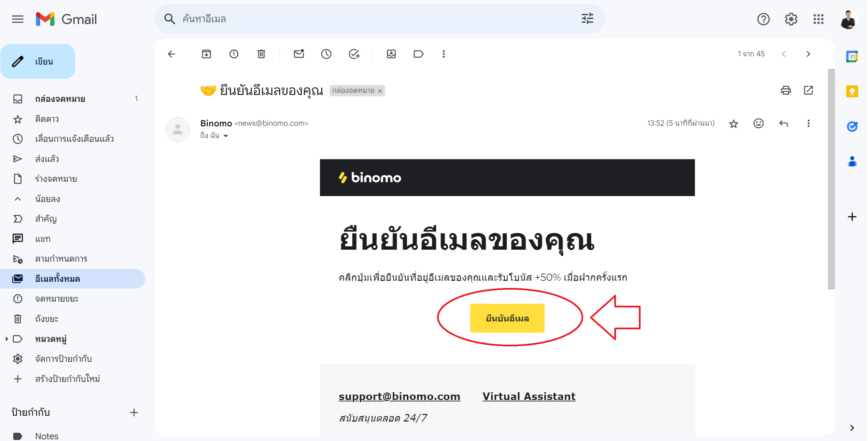Open the ตามกำหนดการ scheduled folder
Viewport: 868px width, 441px height.
tap(73, 259)
